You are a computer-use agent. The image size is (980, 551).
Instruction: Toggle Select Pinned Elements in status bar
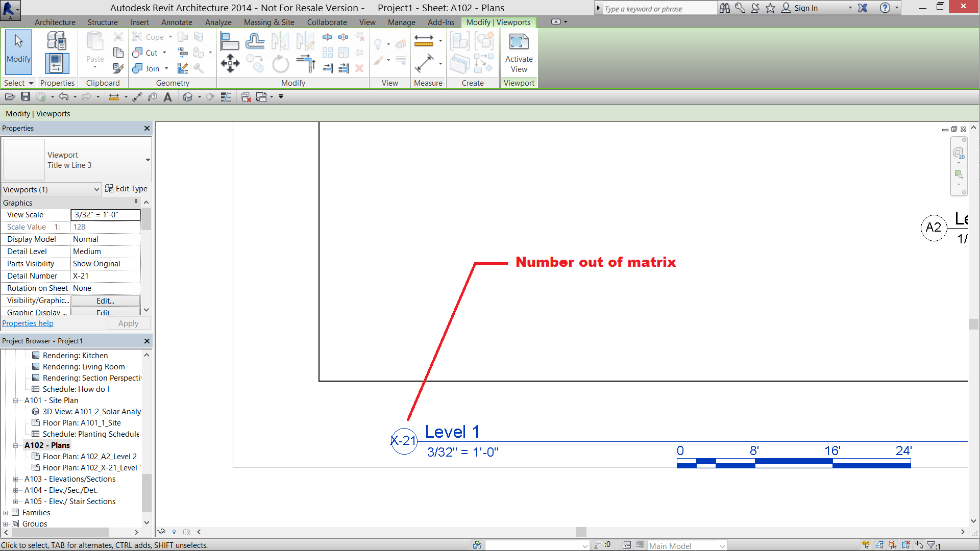(893, 545)
